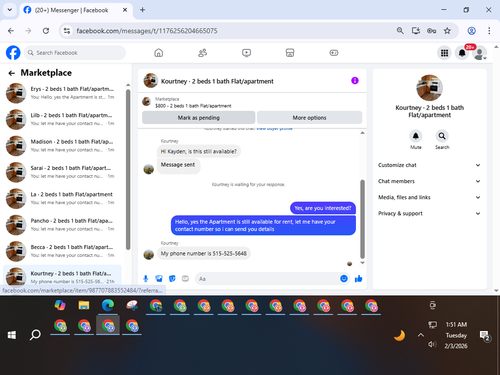Open the Facebook menu grid icon

click(x=444, y=53)
